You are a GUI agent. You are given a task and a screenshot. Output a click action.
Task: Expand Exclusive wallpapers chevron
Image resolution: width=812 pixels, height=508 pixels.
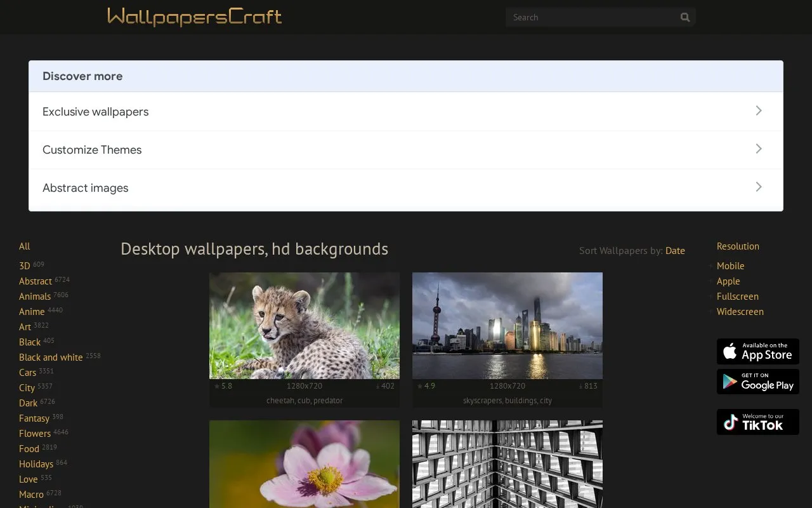tap(759, 110)
